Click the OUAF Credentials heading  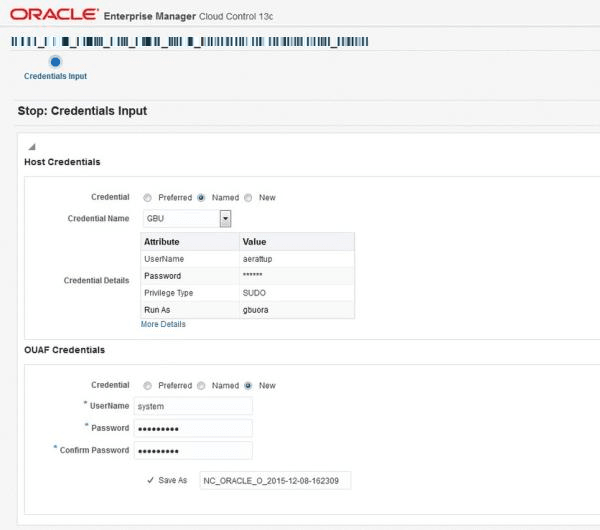64,350
